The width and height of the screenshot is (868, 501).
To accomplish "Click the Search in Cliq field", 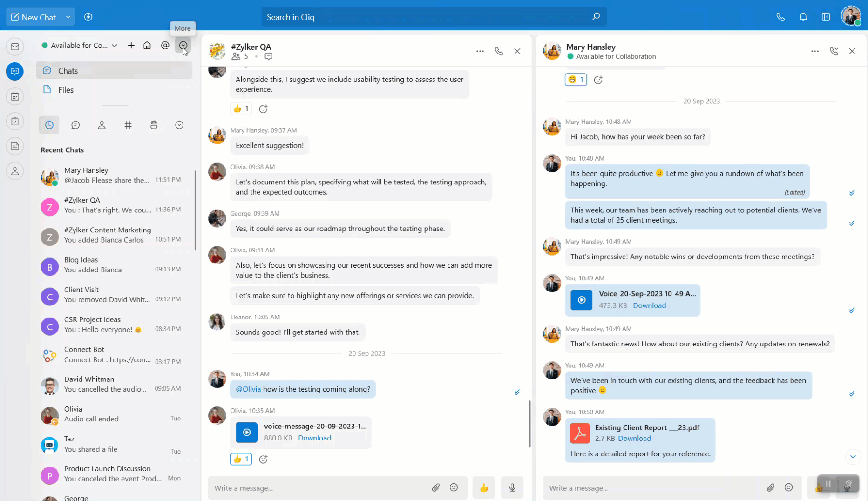I will pyautogui.click(x=434, y=17).
